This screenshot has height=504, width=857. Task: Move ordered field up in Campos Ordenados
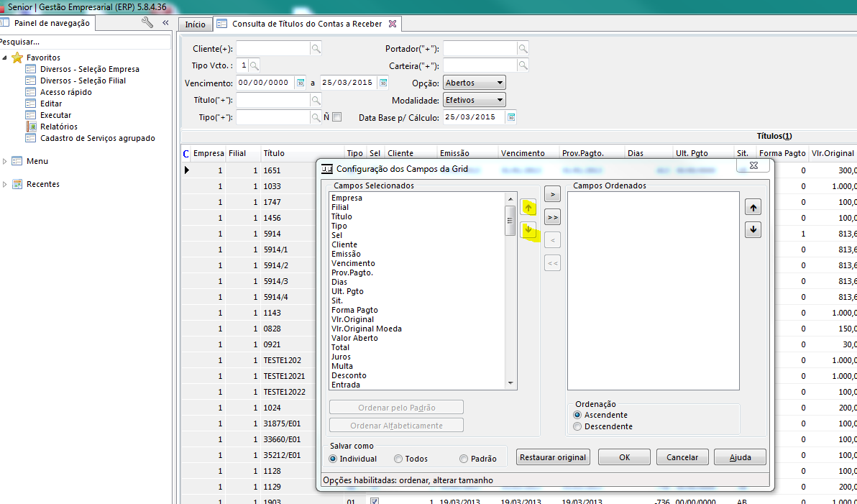(x=753, y=208)
